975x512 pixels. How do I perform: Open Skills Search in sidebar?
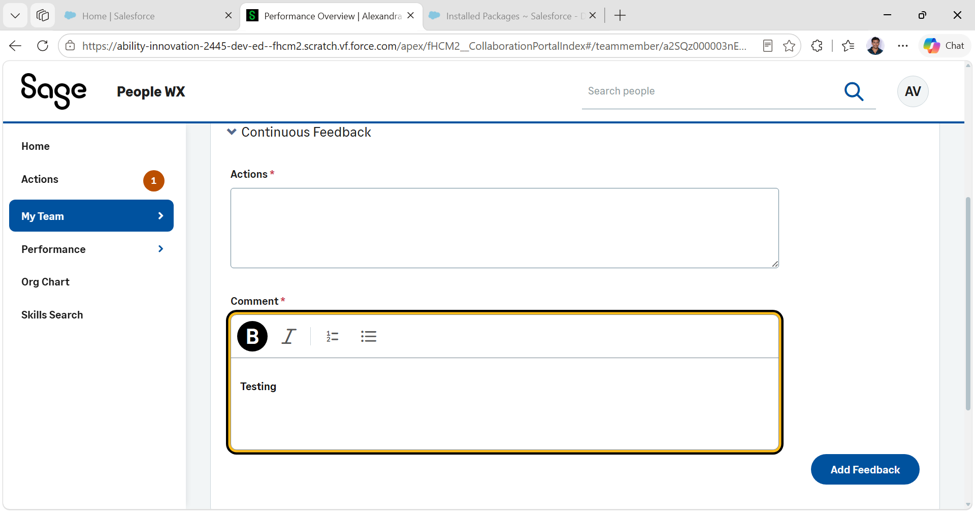click(52, 315)
